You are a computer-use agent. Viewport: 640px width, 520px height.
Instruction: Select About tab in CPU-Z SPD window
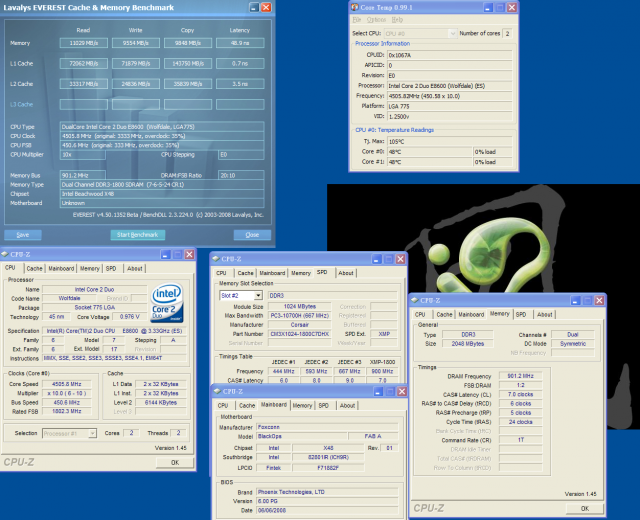tap(346, 273)
